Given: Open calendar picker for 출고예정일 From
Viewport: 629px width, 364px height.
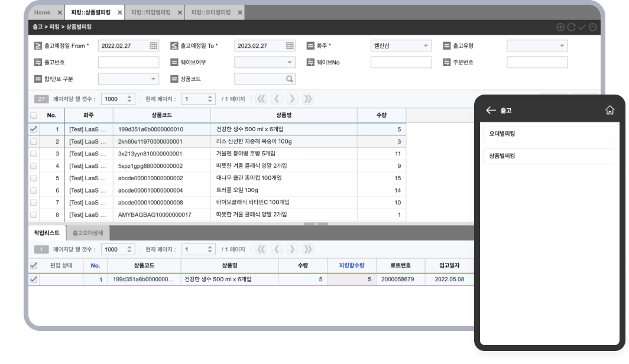Looking at the screenshot, I should [x=154, y=45].
